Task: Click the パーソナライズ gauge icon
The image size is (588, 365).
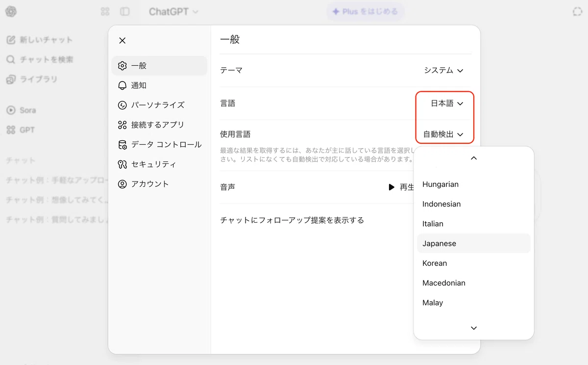Action: 122,105
